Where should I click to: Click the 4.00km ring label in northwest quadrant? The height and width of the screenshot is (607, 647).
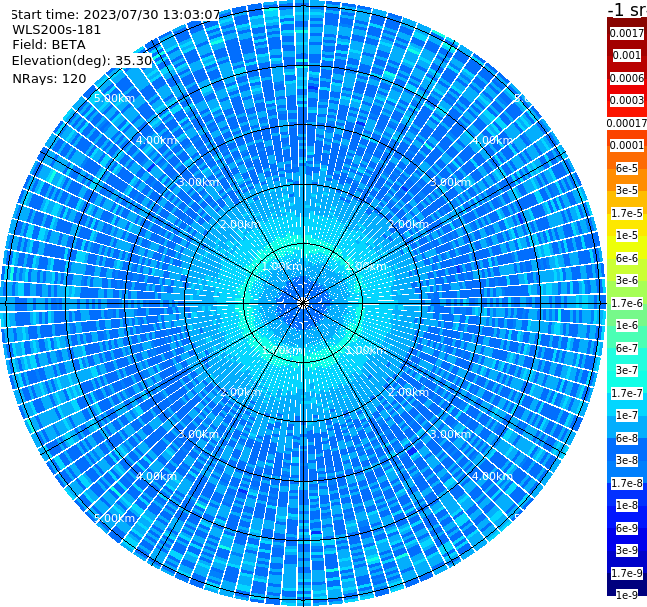tap(156, 140)
